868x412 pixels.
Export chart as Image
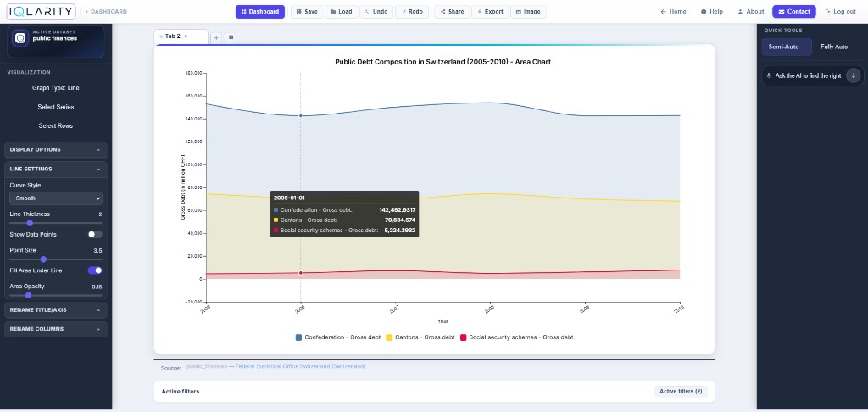(x=528, y=12)
